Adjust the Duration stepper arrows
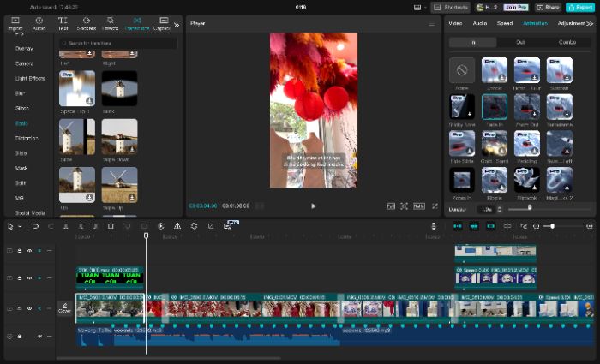600x364 pixels. [499, 209]
